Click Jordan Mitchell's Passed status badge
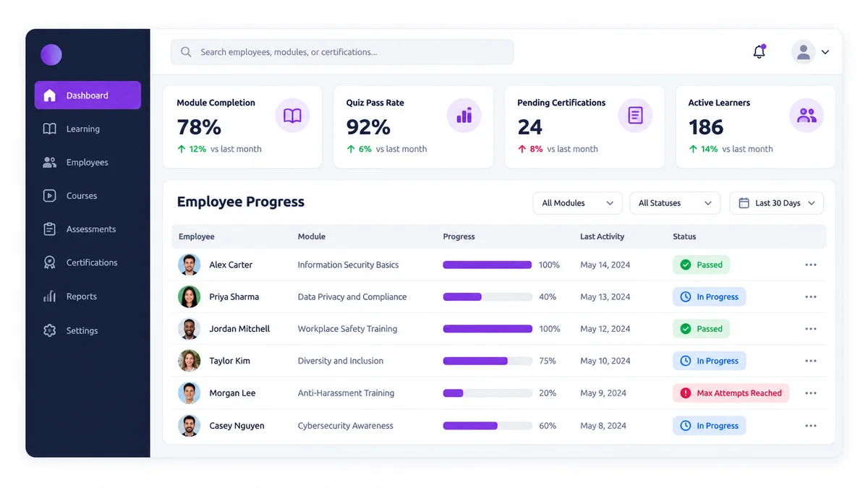This screenshot has width=868, height=488. point(701,329)
